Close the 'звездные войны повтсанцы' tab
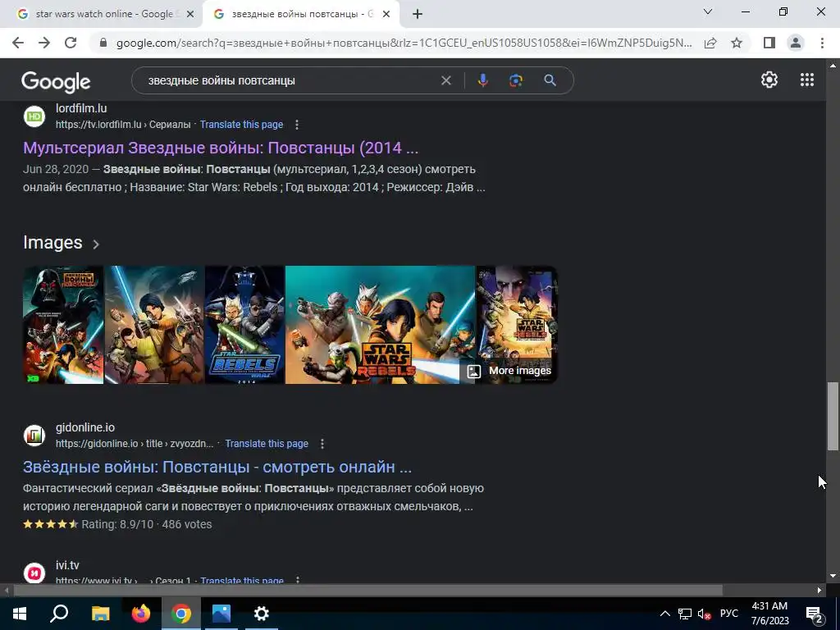 386,15
